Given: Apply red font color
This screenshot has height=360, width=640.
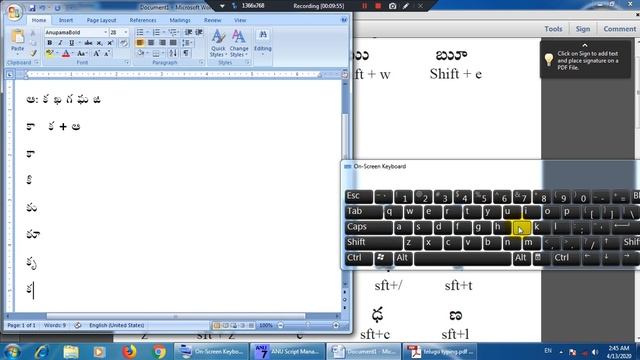Looking at the screenshot, I should click(x=66, y=53).
